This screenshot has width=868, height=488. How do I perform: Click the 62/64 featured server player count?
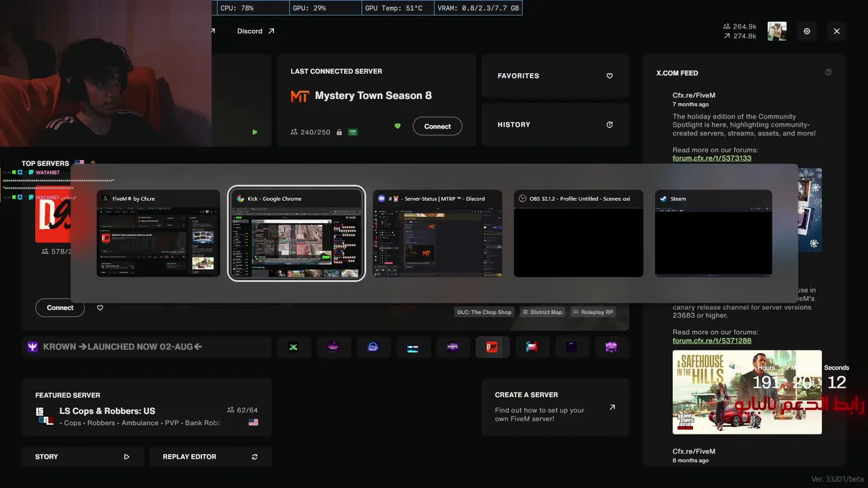(242, 410)
